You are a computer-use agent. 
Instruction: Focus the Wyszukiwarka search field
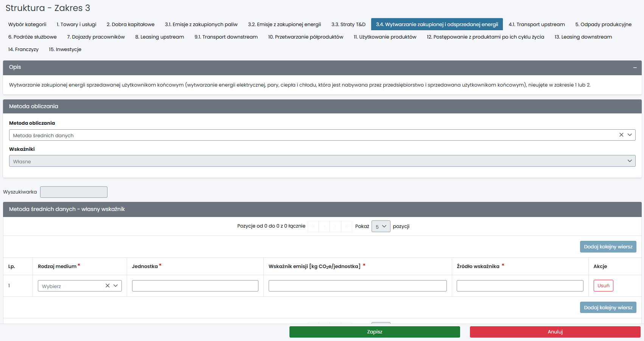pyautogui.click(x=74, y=192)
